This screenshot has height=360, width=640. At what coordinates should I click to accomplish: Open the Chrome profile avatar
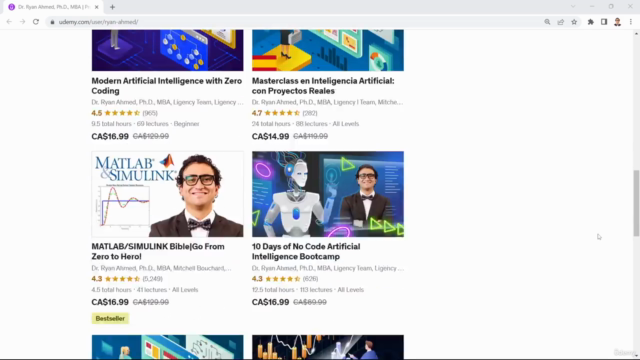pyautogui.click(x=617, y=22)
